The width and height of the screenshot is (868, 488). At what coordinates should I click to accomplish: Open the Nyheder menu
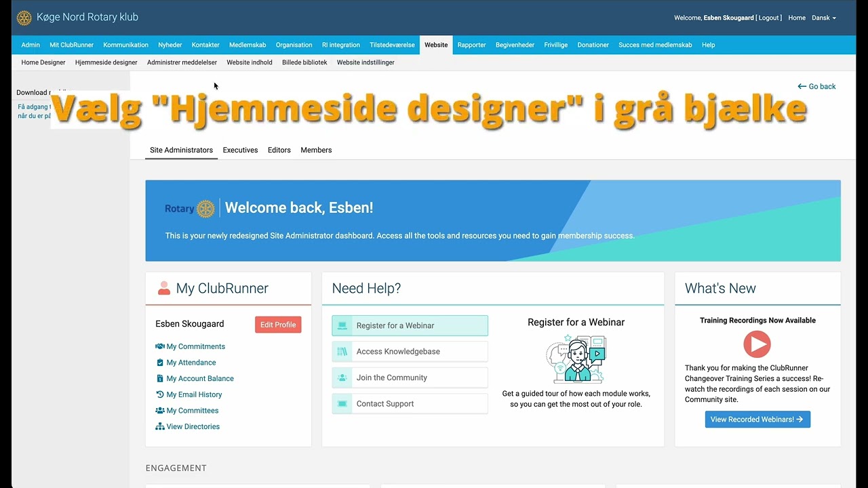tap(170, 45)
